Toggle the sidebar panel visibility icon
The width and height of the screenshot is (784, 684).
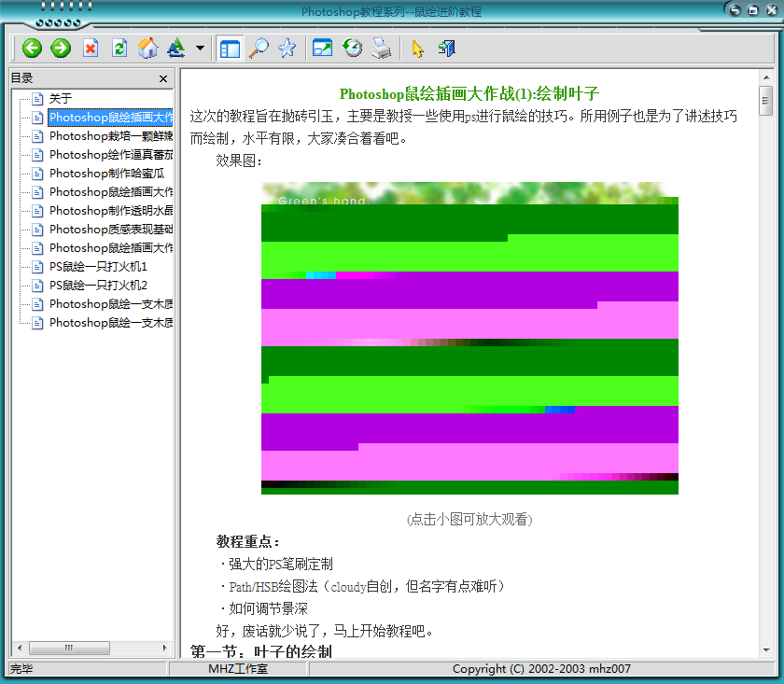(x=229, y=48)
